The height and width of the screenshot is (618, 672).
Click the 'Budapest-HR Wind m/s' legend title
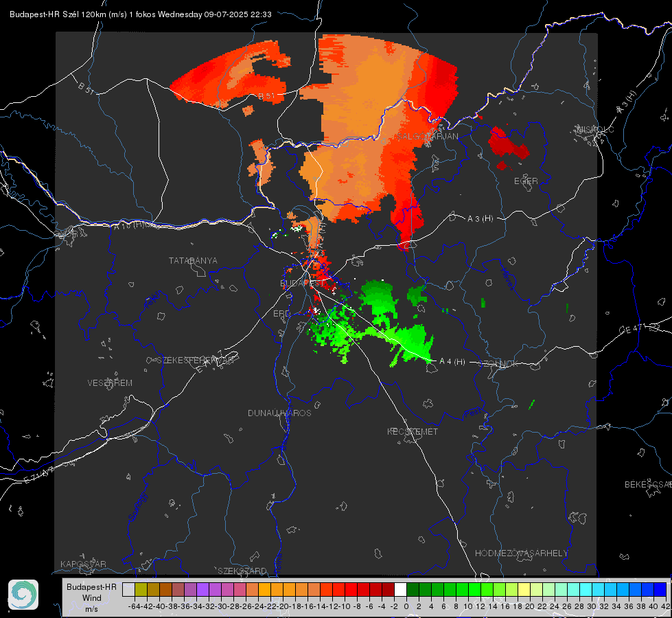pyautogui.click(x=92, y=597)
